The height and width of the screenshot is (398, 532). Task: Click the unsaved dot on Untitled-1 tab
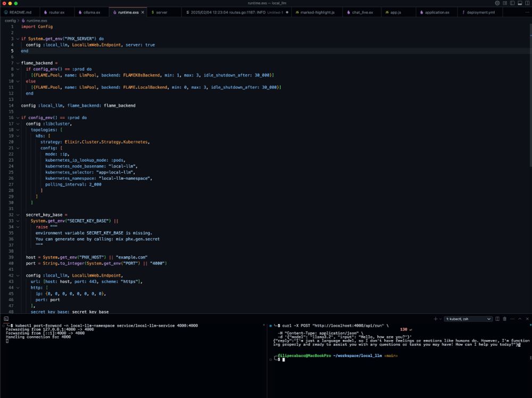pyautogui.click(x=287, y=12)
